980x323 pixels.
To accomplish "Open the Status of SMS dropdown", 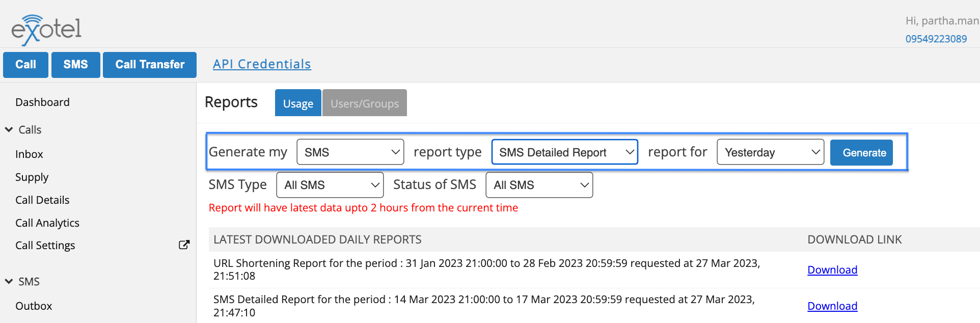I will coord(539,185).
